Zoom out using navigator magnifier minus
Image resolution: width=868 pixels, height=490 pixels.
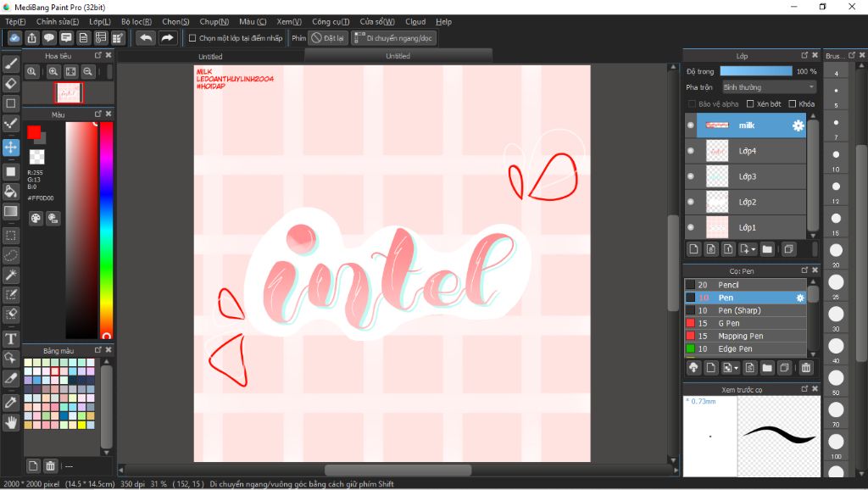(87, 71)
